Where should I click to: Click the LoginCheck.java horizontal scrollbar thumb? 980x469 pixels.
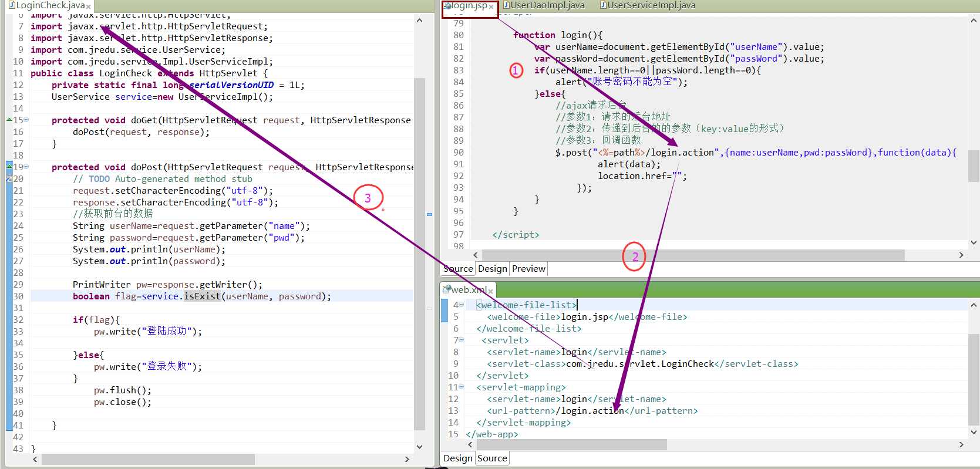click(x=148, y=459)
